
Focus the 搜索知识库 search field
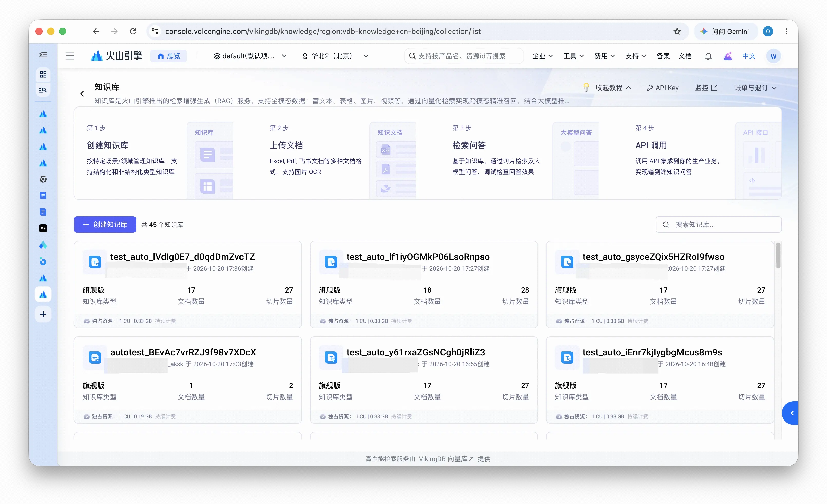click(718, 225)
